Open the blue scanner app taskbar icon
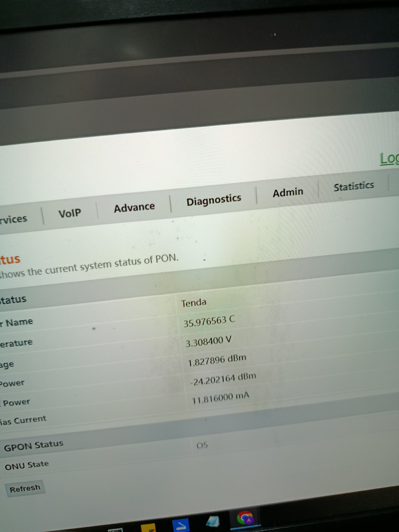399x532 pixels. click(181, 525)
